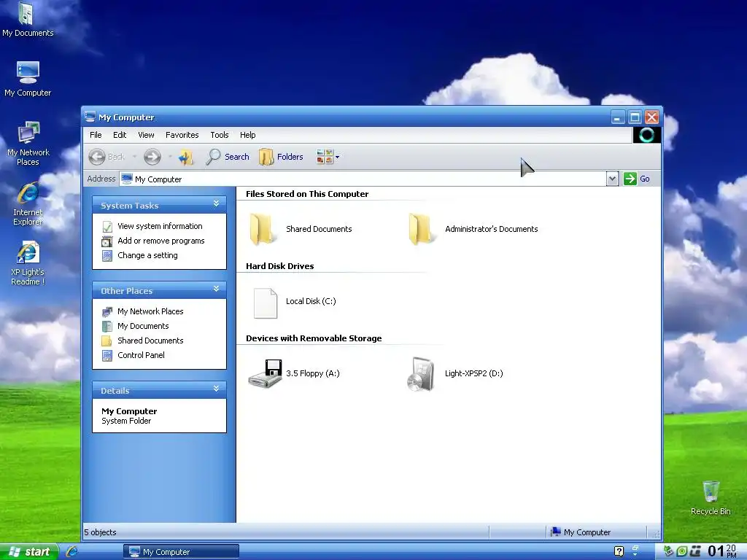This screenshot has height=560, width=747.
Task: Click the Add or remove programs icon
Action: click(107, 241)
